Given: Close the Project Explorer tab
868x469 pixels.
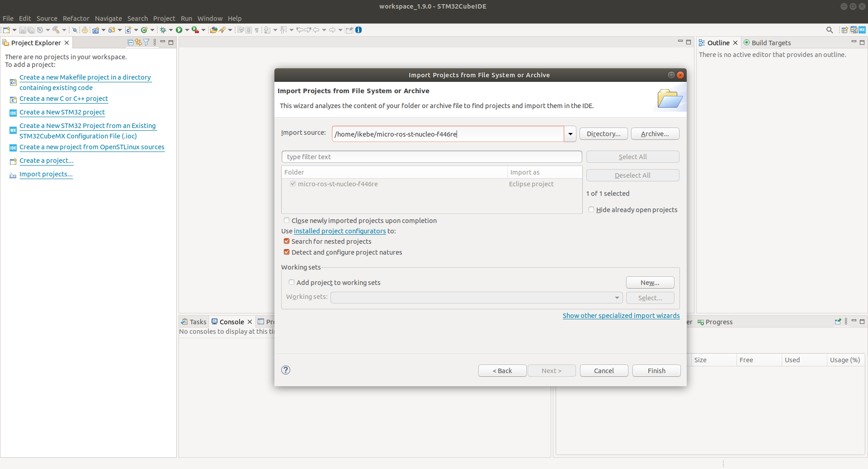Looking at the screenshot, I should [x=66, y=43].
